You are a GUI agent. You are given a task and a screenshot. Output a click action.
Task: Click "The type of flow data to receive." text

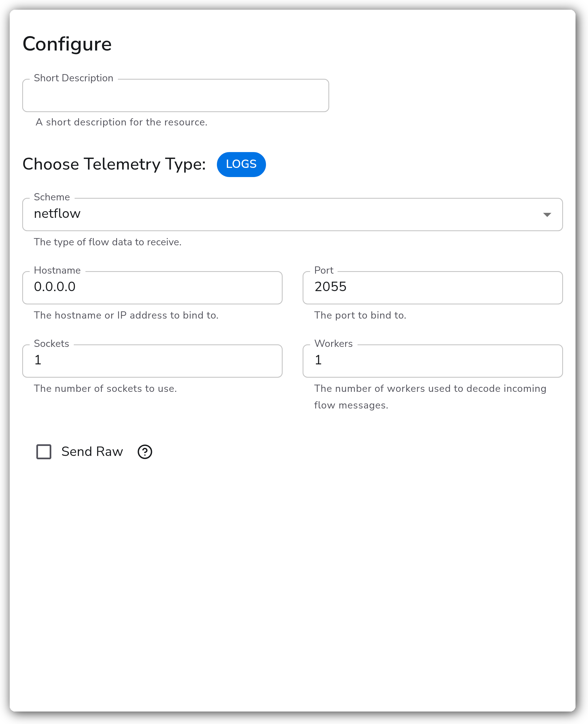[x=108, y=242]
